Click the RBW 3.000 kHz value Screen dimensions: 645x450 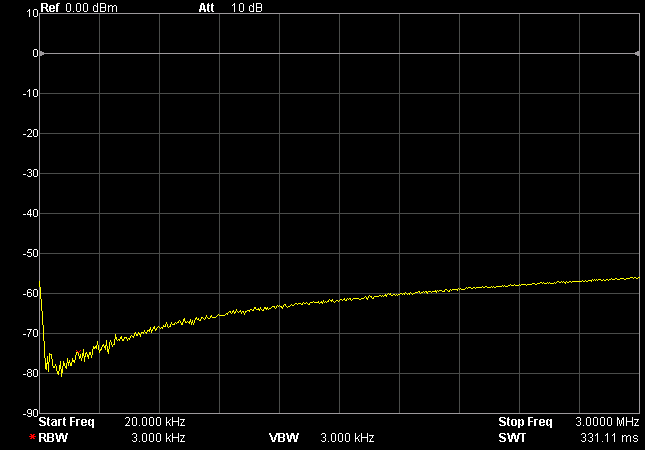click(x=158, y=438)
